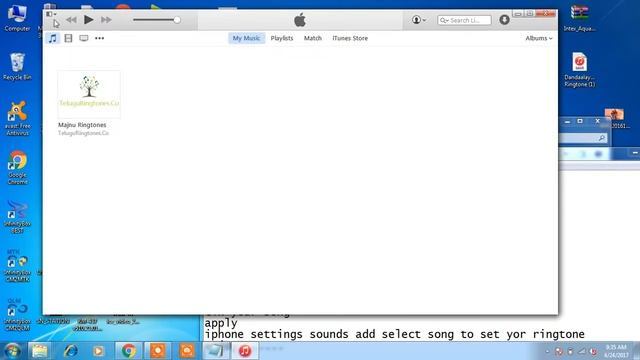640x360 pixels.
Task: Open the avast! Free Antivirus shortcut
Action: pos(17,118)
